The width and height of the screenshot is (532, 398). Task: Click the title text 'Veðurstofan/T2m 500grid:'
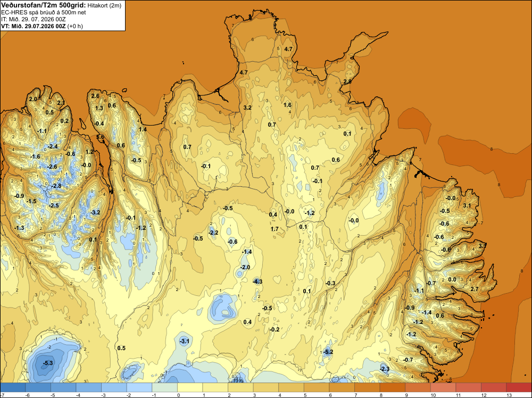(44, 5)
